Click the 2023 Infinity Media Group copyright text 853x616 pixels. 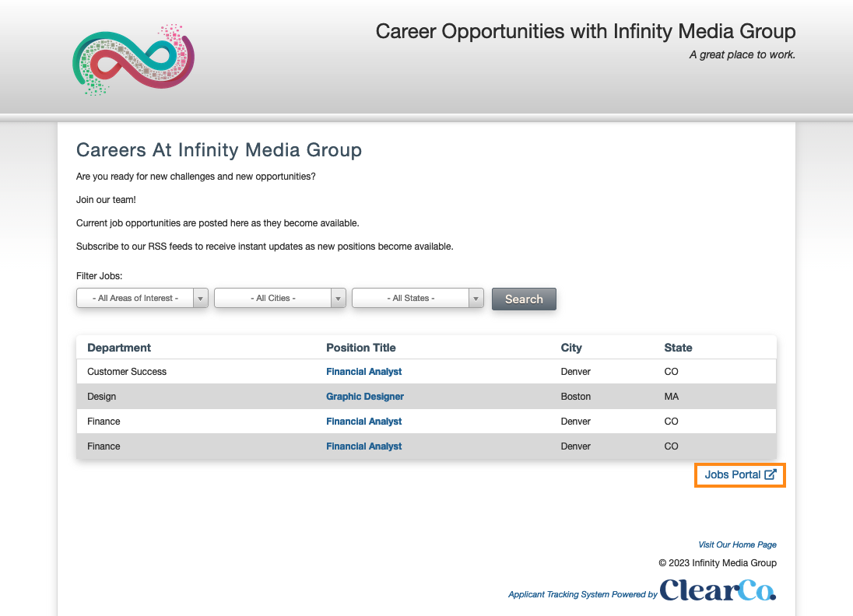click(718, 562)
